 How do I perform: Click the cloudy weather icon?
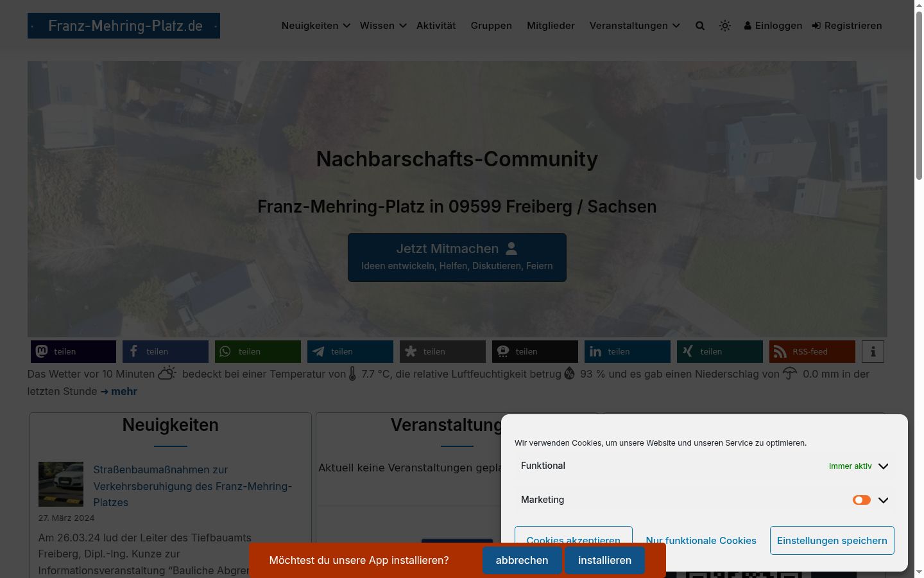(x=167, y=373)
